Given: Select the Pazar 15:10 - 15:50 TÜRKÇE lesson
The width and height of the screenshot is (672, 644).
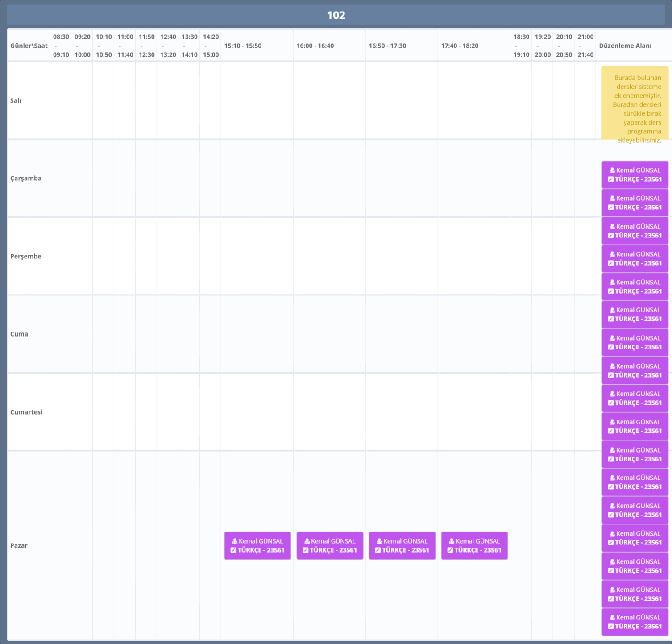Looking at the screenshot, I should click(x=257, y=545).
